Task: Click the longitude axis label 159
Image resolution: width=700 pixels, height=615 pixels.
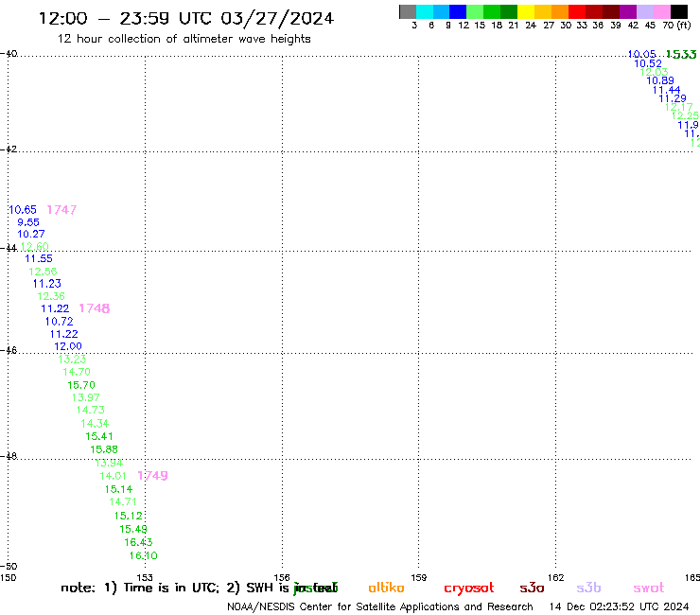Action: [418, 578]
